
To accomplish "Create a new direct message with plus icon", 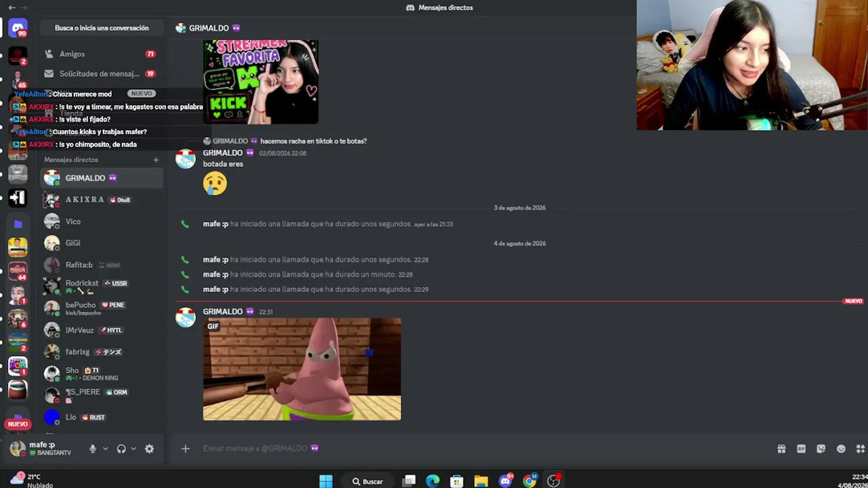I will (156, 160).
